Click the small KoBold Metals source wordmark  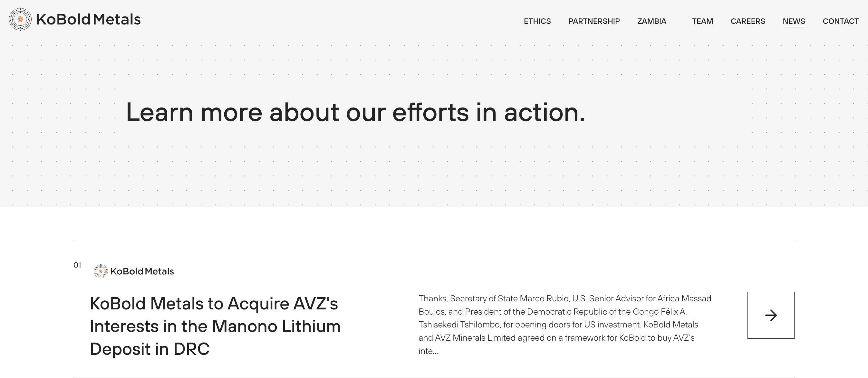tap(142, 271)
